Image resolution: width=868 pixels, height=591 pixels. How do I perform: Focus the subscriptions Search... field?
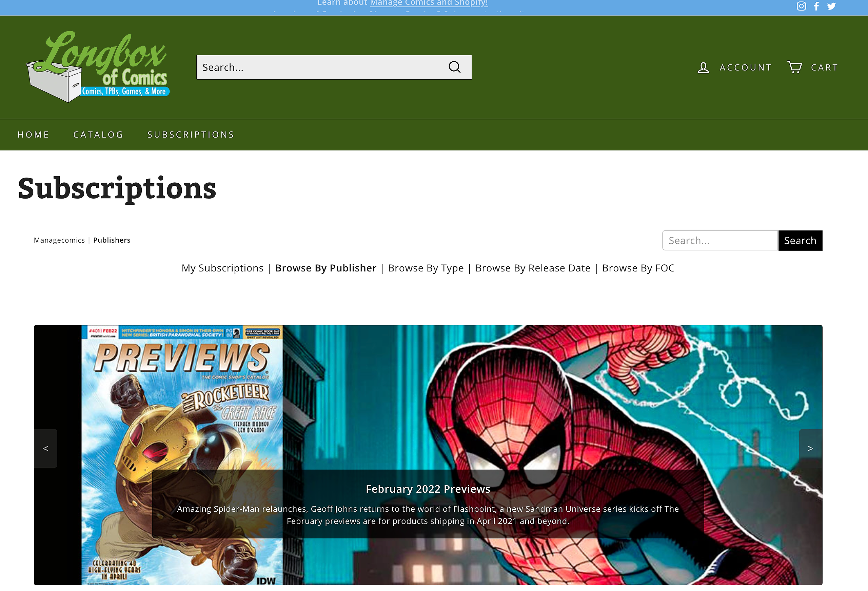pos(720,240)
